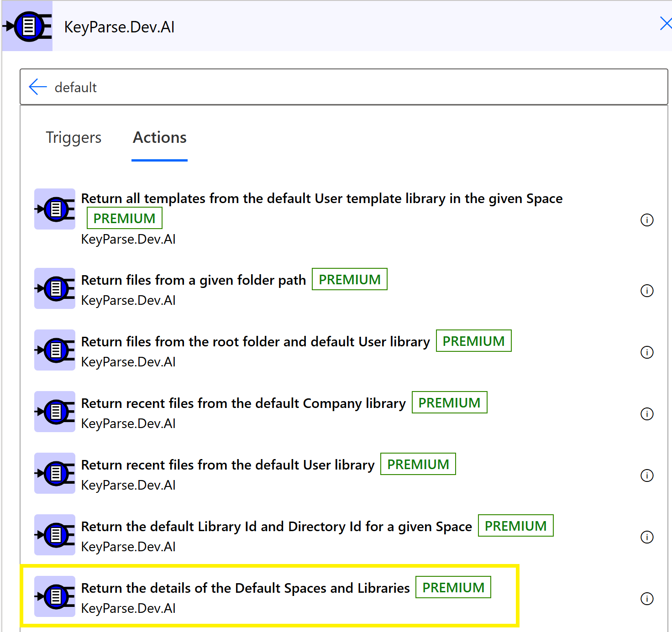Click icon for 'Return the default Library Id and Directory Id'
Screen dimensions: 672x632
tap(55, 535)
